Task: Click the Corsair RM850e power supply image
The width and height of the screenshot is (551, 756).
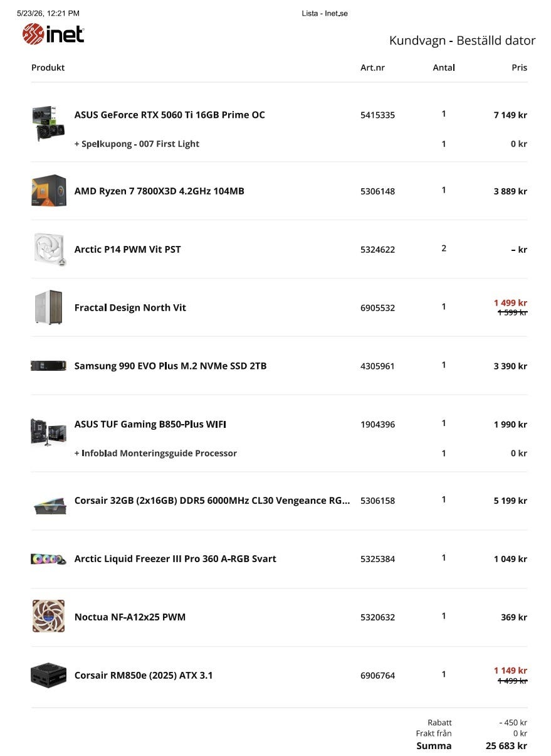Action: pos(48,675)
